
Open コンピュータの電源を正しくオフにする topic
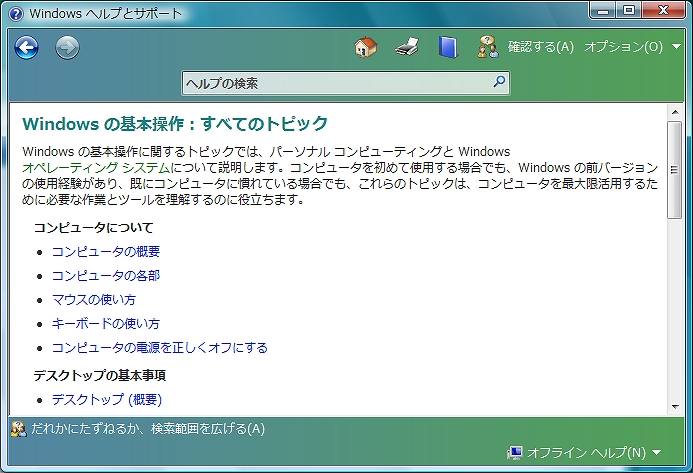(x=160, y=347)
